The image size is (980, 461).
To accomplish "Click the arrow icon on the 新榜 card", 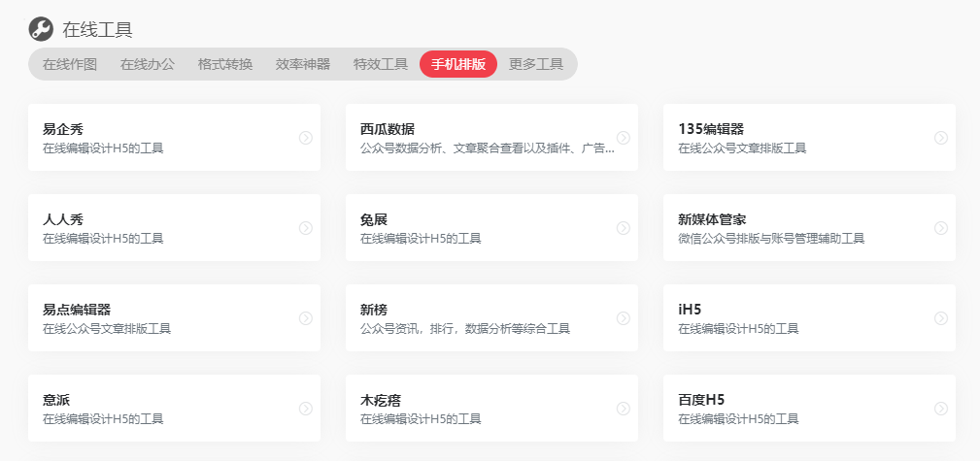I will click(624, 318).
